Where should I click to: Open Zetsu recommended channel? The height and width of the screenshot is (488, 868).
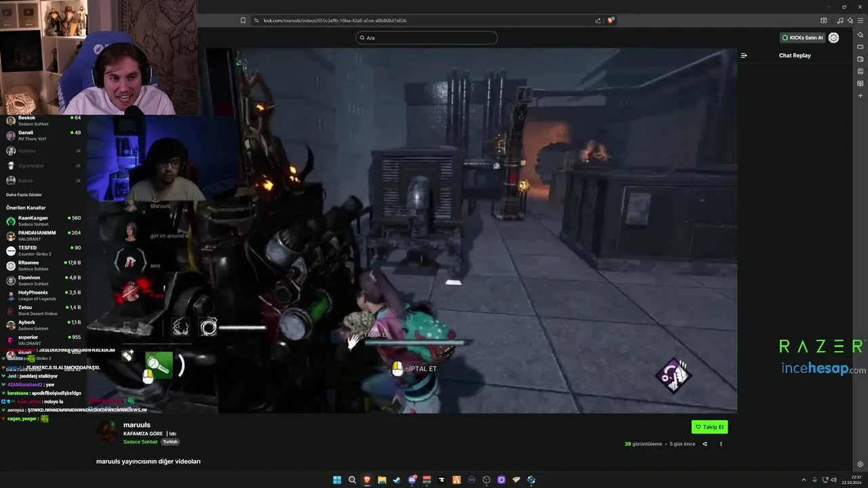pos(43,310)
